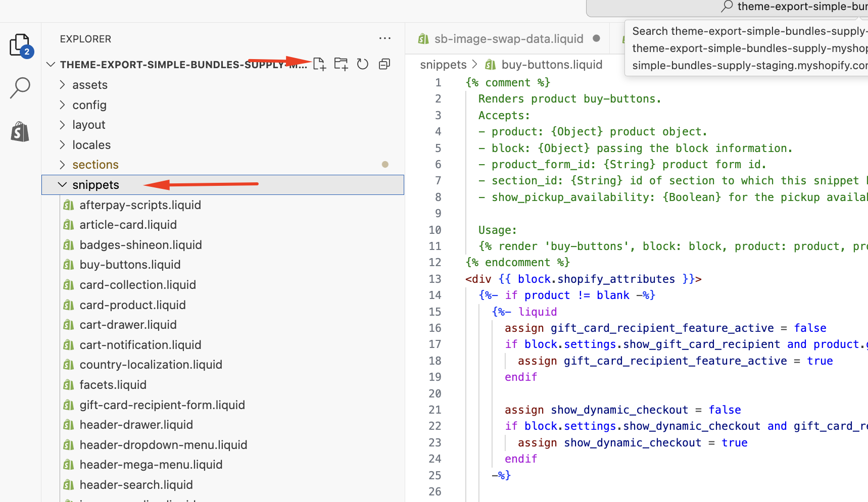
Task: Switch to the sb-image-swap-data.liquid tab
Action: 508,39
